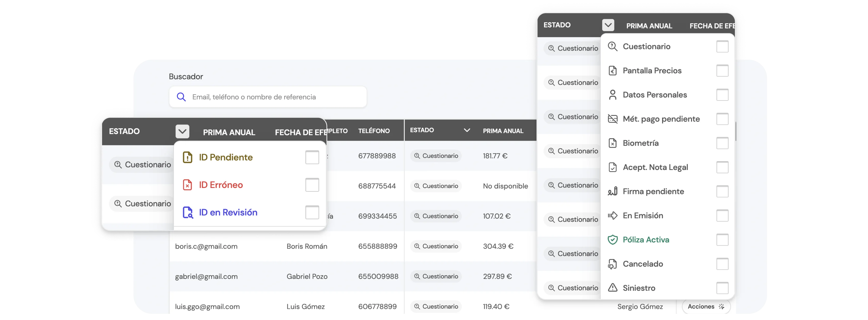Tick the Cuestionario checkbox in right dropdown
Image resolution: width=868 pixels, height=320 pixels.
point(722,46)
